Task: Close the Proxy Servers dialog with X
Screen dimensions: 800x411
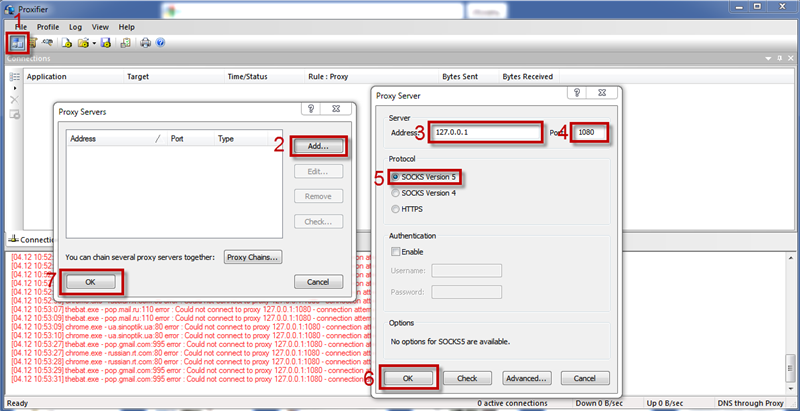Action: click(x=336, y=109)
